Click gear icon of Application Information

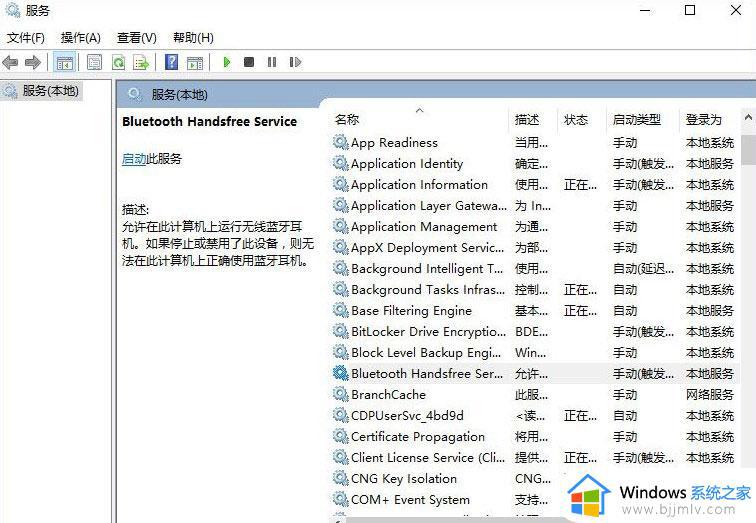coord(341,184)
